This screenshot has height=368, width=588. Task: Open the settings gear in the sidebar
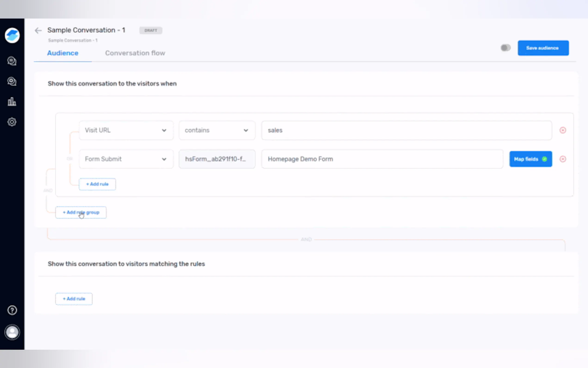point(12,122)
